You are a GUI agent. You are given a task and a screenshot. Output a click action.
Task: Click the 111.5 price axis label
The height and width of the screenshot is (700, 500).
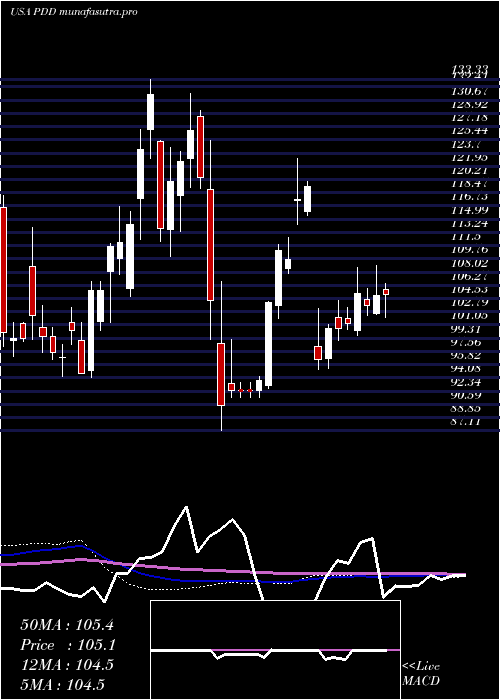click(467, 236)
